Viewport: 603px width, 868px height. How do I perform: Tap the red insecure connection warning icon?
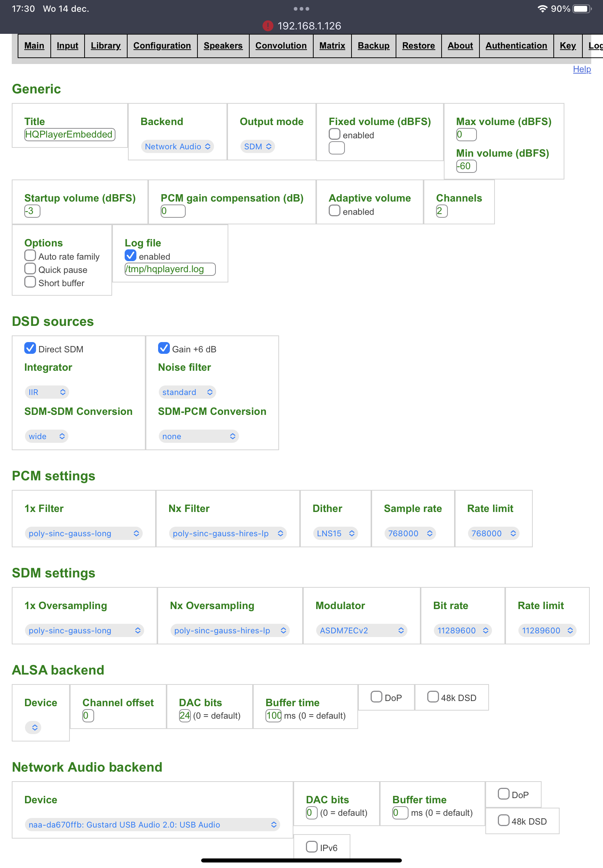point(268,26)
